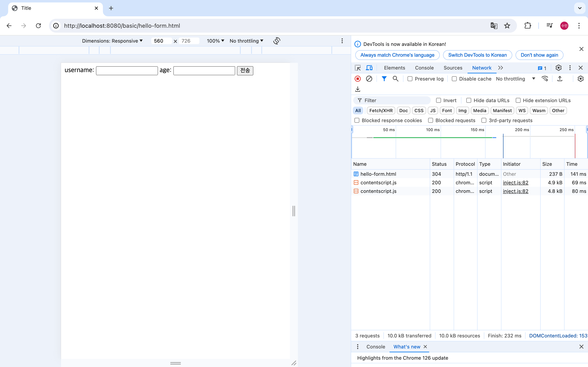This screenshot has height=367, width=588.
Task: Open the Dimensions Responsive dropdown
Action: [x=112, y=41]
